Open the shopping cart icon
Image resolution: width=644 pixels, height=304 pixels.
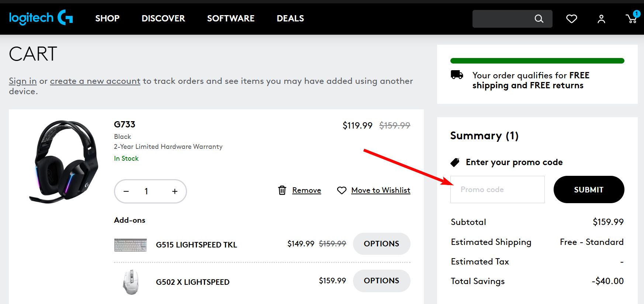[631, 19]
